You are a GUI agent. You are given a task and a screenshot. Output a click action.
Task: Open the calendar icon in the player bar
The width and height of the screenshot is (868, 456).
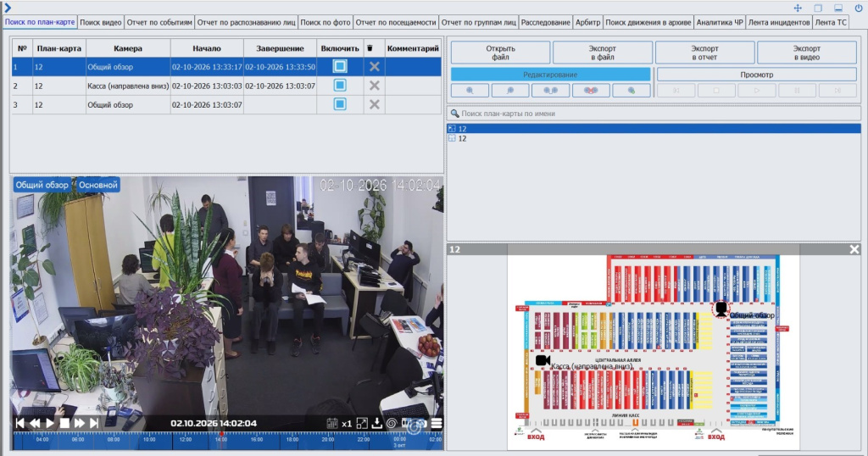[332, 423]
